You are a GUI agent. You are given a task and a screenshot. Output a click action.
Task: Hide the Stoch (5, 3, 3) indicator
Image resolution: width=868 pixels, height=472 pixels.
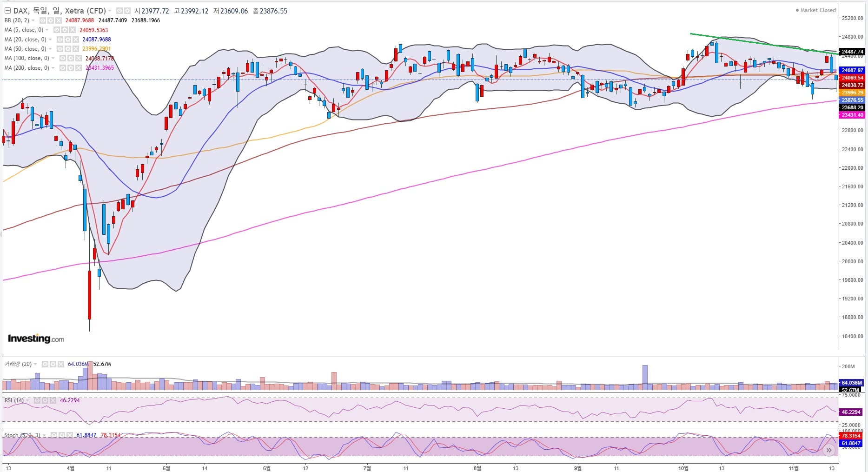tap(54, 435)
